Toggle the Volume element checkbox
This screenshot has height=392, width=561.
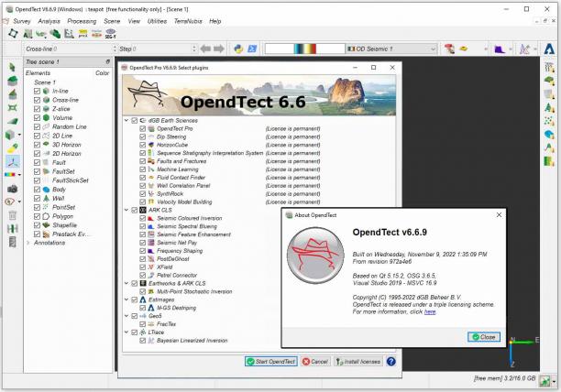37,118
